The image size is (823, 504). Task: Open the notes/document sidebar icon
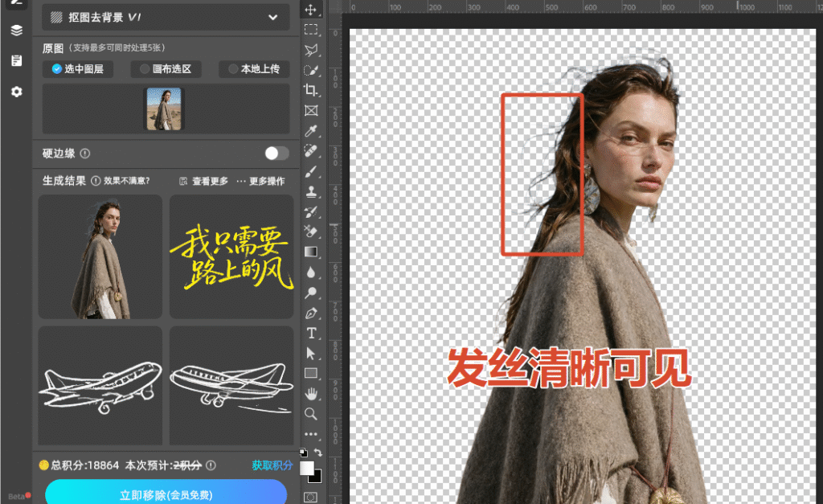[17, 60]
